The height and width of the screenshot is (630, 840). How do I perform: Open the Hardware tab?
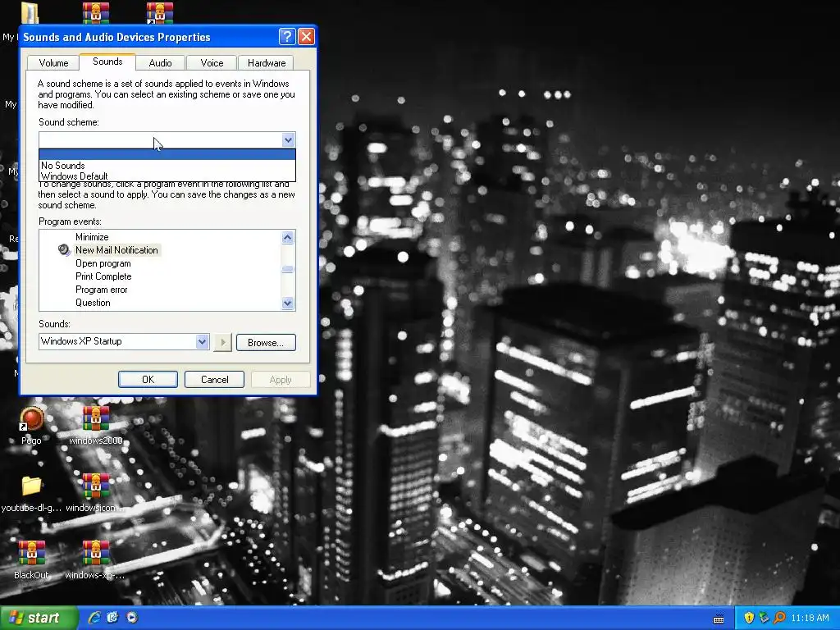tap(267, 62)
